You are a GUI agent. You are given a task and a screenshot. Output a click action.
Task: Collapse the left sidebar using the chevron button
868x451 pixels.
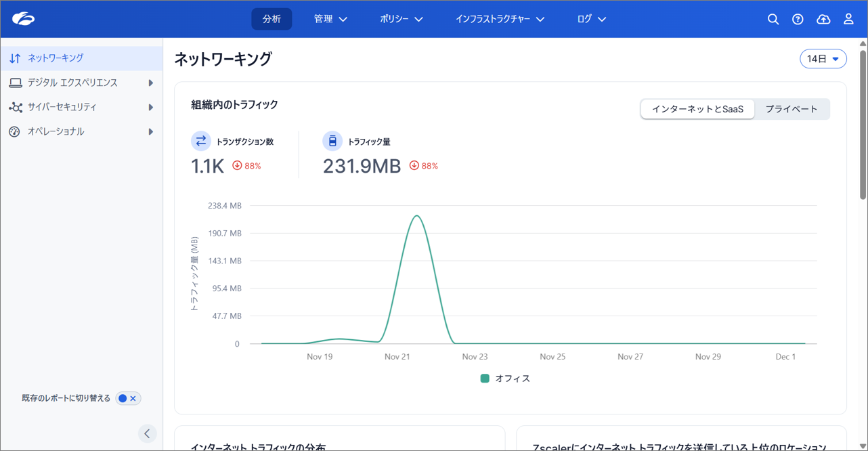pos(147,433)
